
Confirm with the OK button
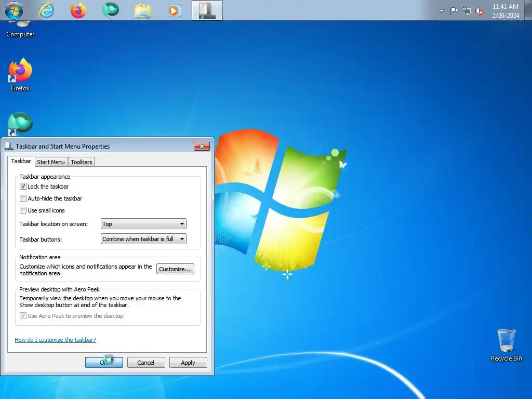pyautogui.click(x=104, y=362)
